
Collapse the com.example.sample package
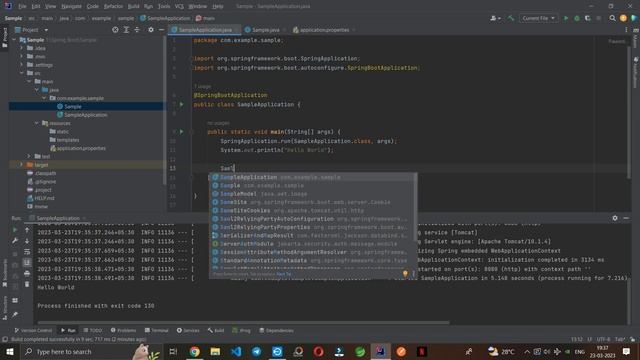pos(44,98)
